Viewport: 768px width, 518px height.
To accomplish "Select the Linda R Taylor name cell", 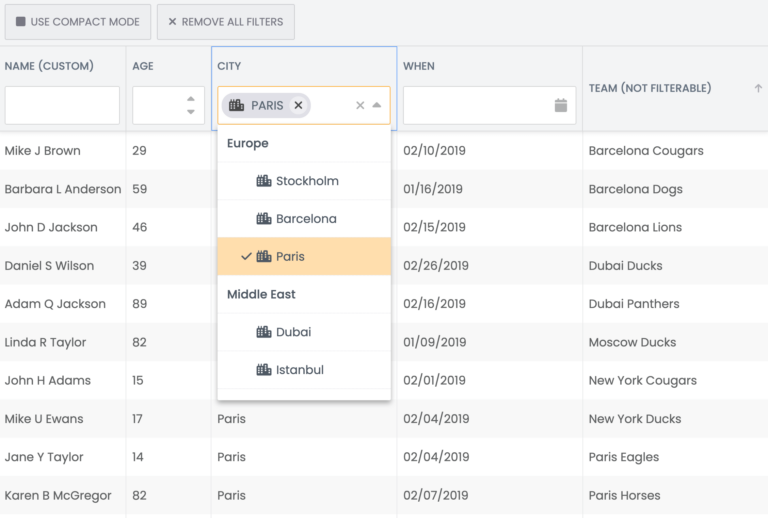I will [63, 342].
